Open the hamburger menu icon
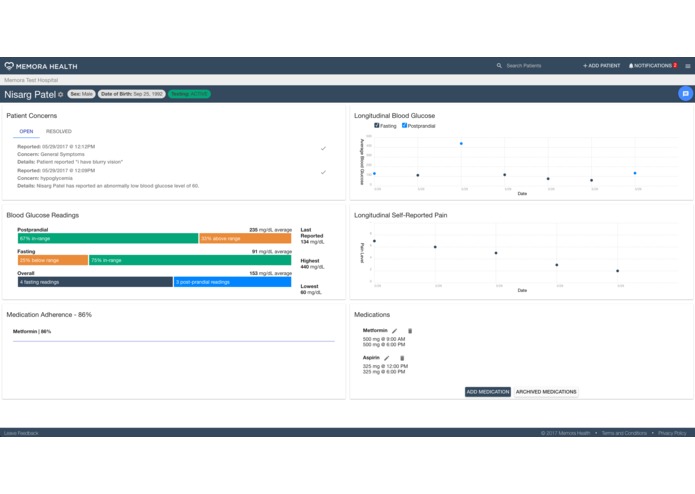Screen dimensions: 695x494 687,66
